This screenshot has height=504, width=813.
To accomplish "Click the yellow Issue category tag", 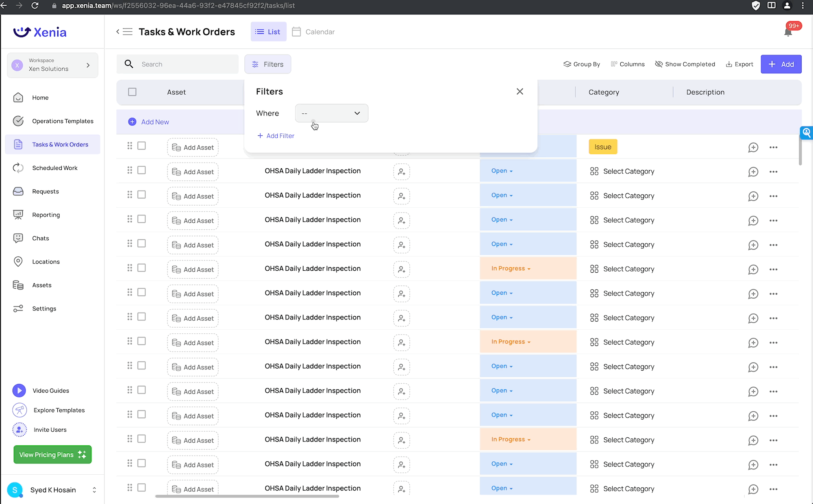I will 603,147.
